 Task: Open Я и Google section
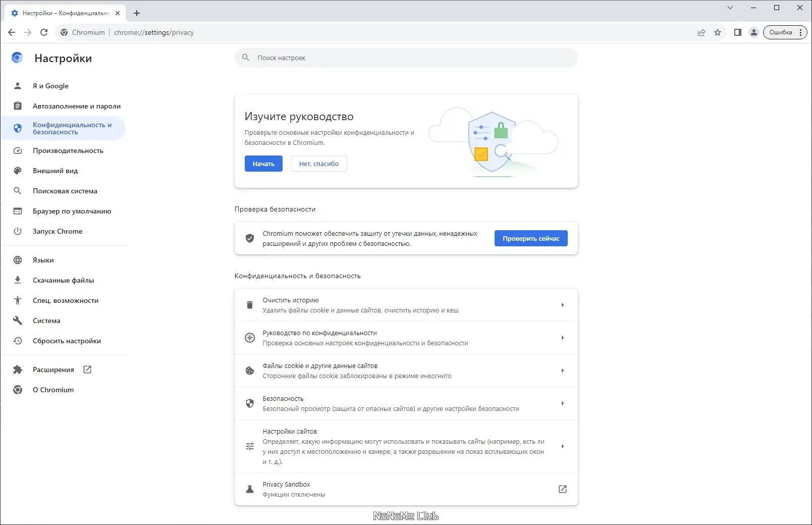point(64,86)
